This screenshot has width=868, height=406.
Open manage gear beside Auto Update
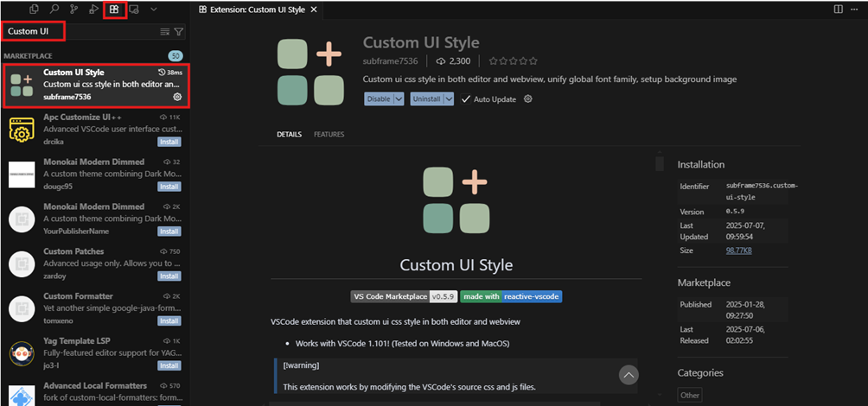point(528,99)
